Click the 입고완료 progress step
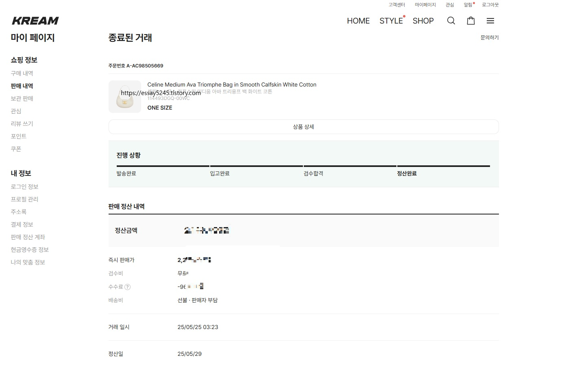Image resolution: width=588 pixels, height=366 pixels. (220, 173)
